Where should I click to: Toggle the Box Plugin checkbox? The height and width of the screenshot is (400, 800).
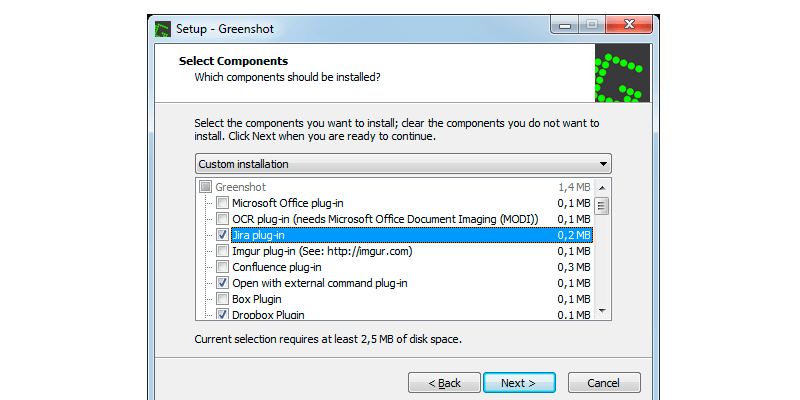pyautogui.click(x=222, y=299)
